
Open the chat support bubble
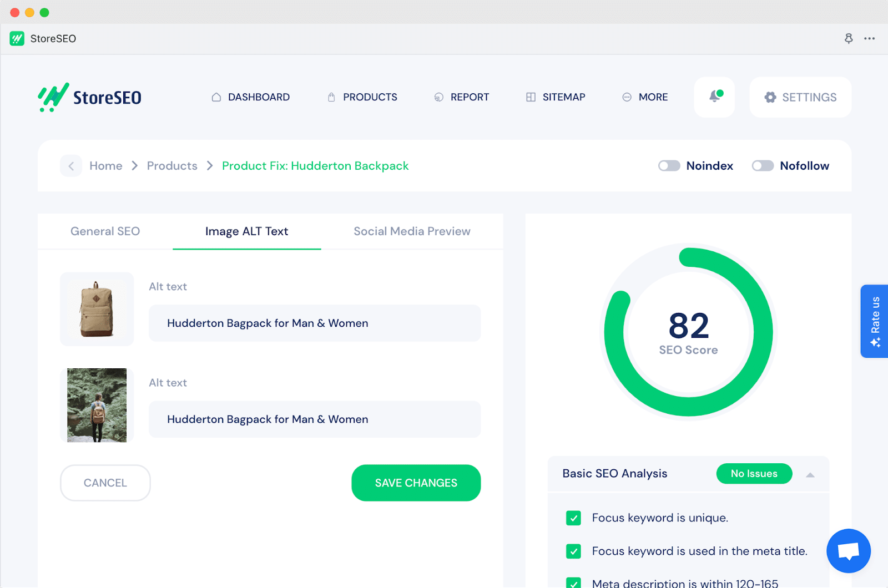click(x=849, y=551)
